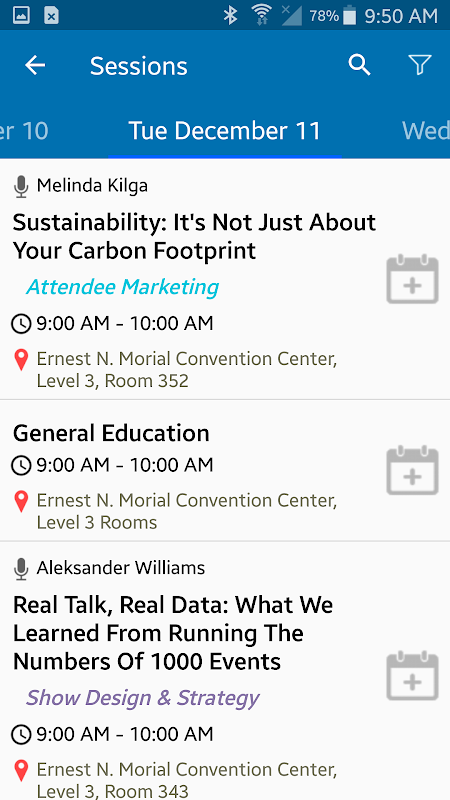This screenshot has height=800, width=450.
Task: Open the session search magnifier
Action: click(x=359, y=65)
